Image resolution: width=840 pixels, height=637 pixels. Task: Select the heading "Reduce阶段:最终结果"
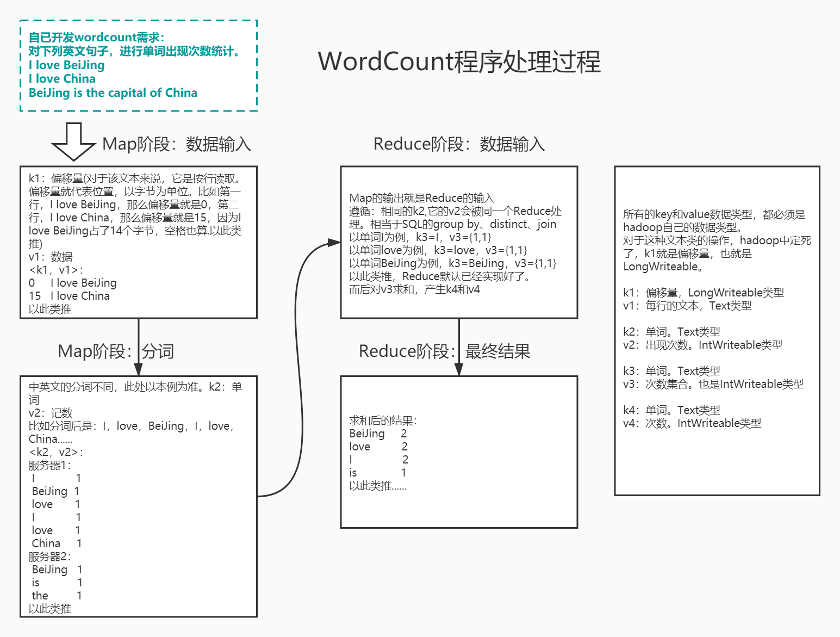tap(445, 351)
